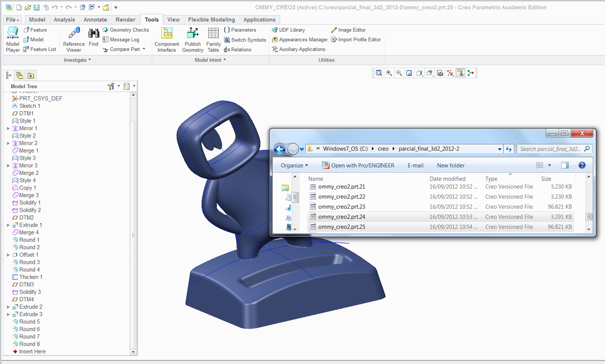Open Explorer address bar dropdown

[500, 149]
